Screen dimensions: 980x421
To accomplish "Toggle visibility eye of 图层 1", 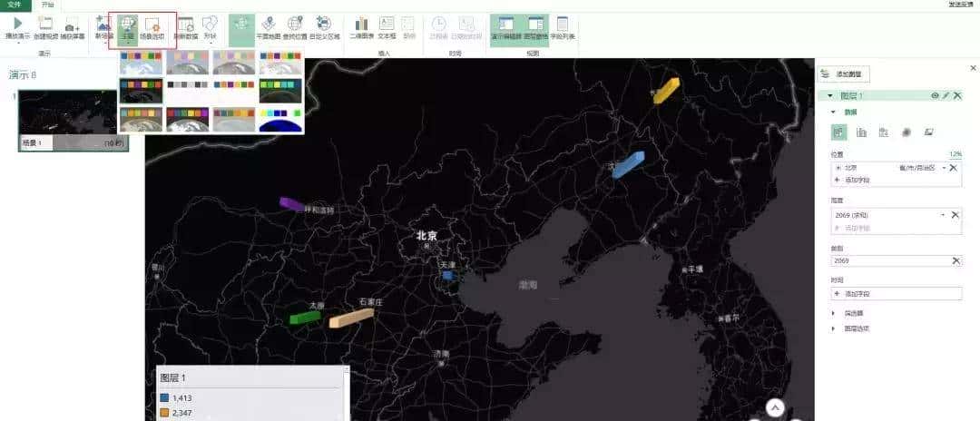I will [x=935, y=95].
